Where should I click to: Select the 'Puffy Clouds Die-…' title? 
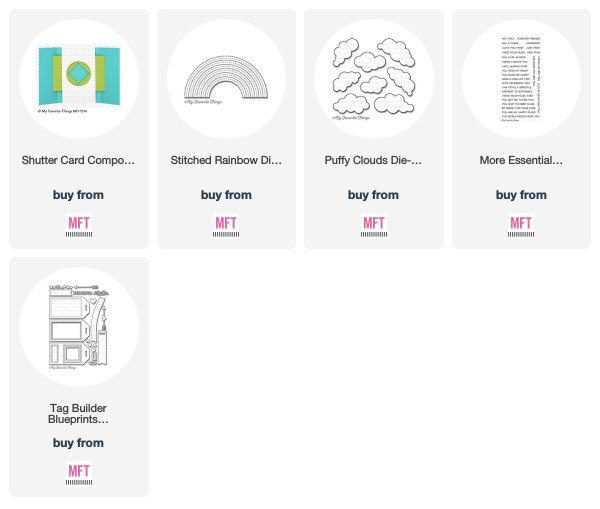click(x=373, y=160)
